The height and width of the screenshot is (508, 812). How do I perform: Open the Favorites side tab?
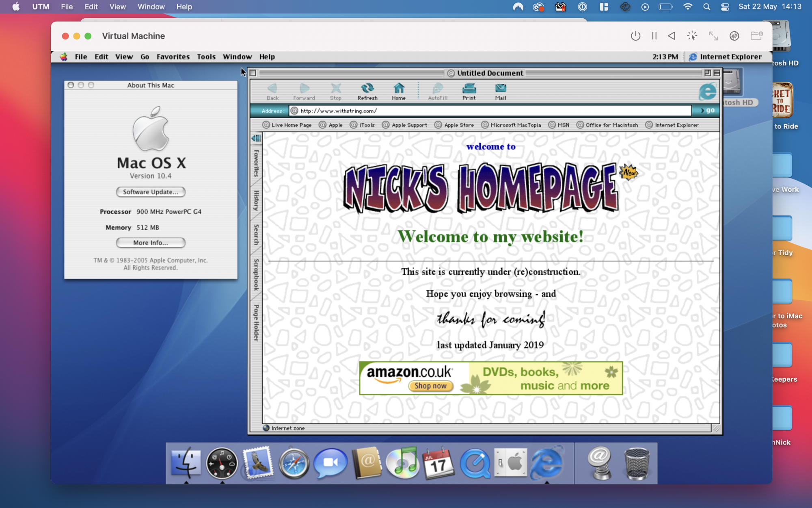[x=256, y=163]
